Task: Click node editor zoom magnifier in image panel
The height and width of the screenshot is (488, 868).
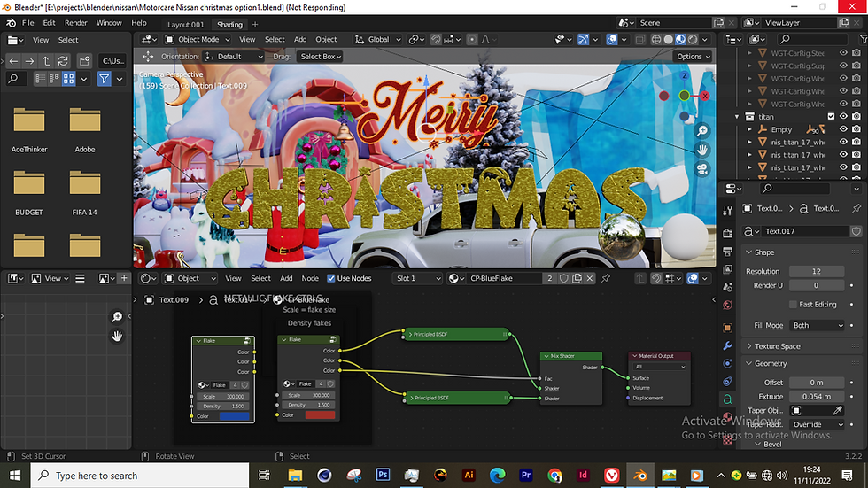Action: pyautogui.click(x=117, y=317)
